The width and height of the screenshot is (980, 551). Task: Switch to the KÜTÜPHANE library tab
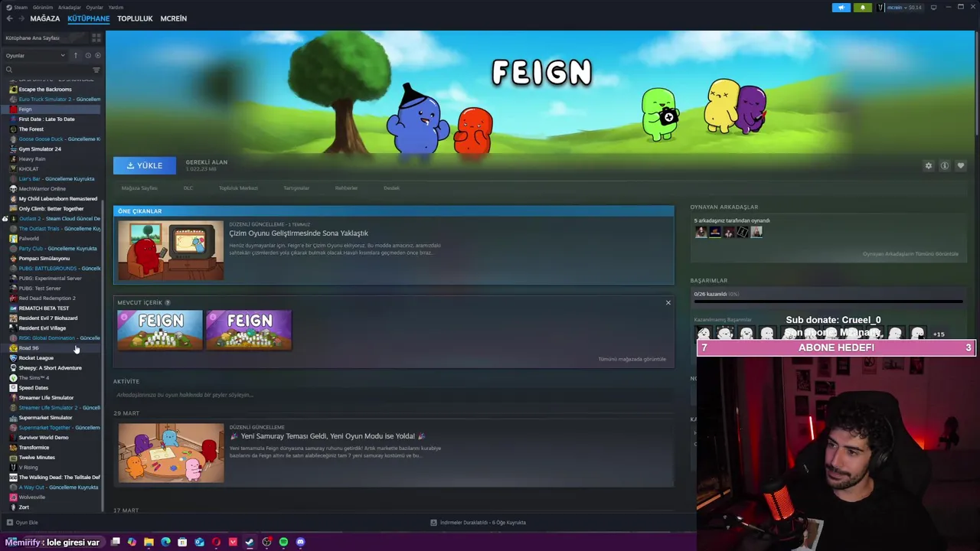click(x=88, y=18)
